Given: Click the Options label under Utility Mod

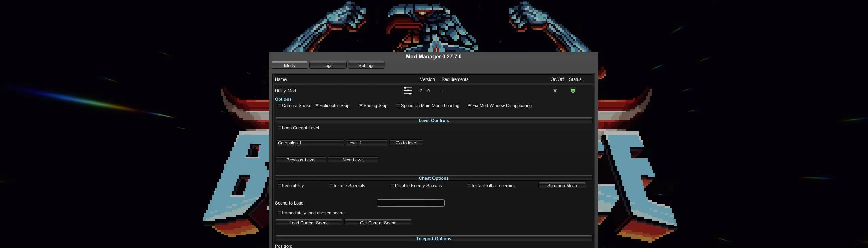Looking at the screenshot, I should (x=283, y=99).
